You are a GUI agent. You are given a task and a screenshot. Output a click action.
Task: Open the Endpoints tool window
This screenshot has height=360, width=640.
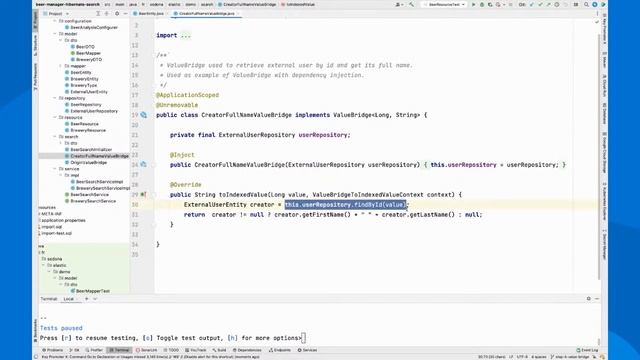pyautogui.click(x=280, y=350)
